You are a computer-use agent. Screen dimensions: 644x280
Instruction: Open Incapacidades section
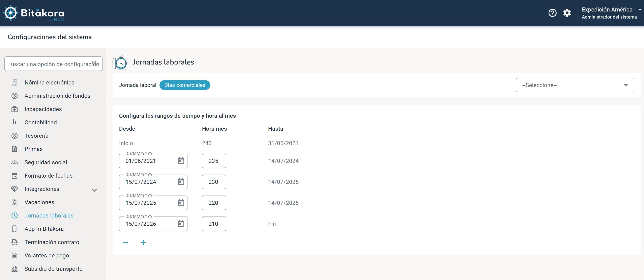click(43, 109)
